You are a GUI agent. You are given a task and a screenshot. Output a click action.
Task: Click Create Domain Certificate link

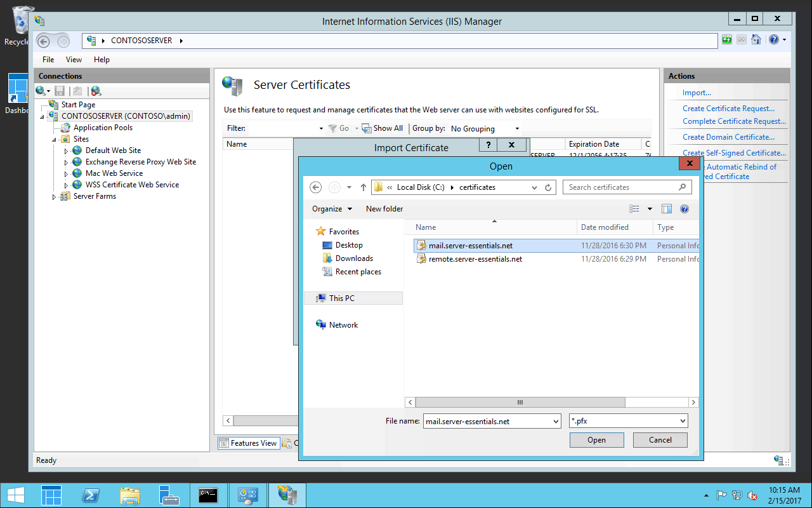click(728, 137)
